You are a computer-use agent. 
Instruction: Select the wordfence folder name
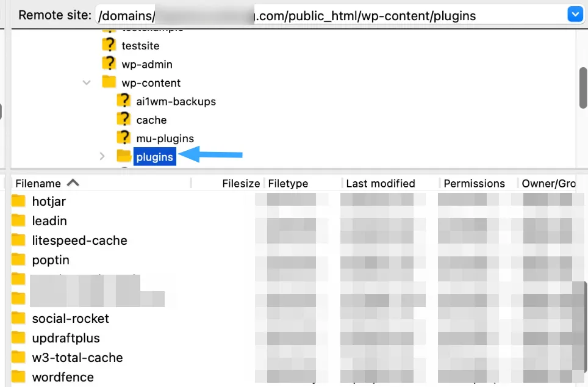coord(63,377)
